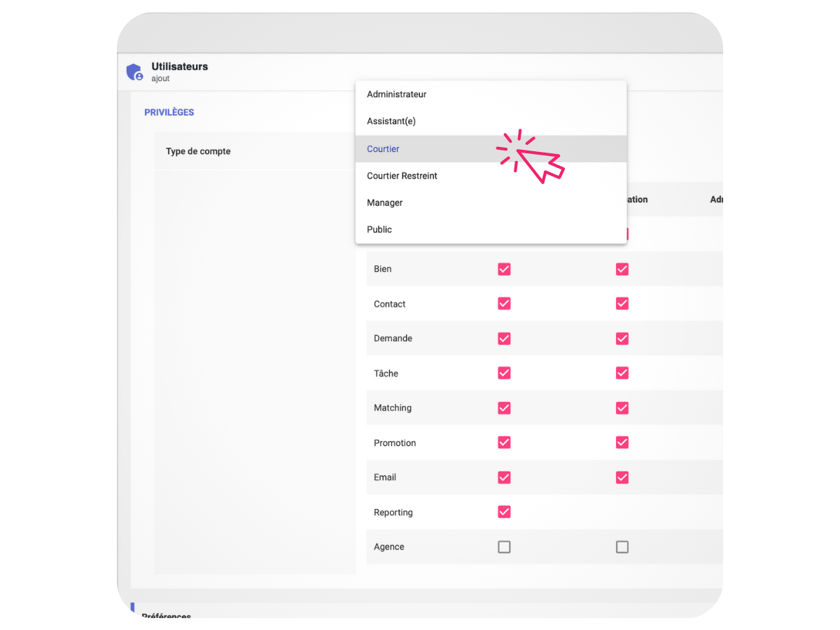840x630 pixels.
Task: Uncheck the Reporting checkbox
Action: [x=504, y=512]
